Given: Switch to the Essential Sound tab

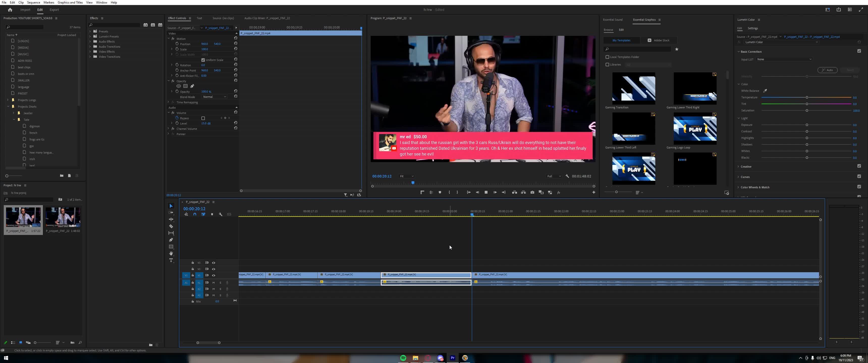Looking at the screenshot, I should pyautogui.click(x=613, y=19).
